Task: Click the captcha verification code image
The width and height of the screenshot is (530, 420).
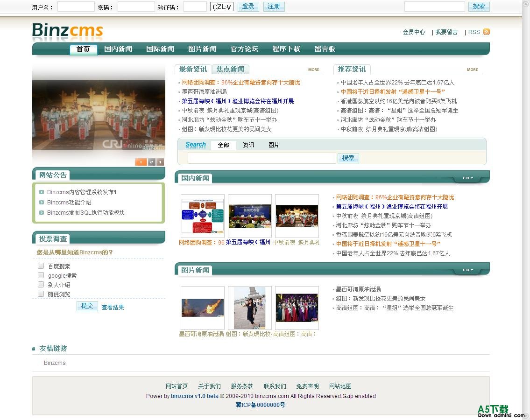Action: [222, 7]
